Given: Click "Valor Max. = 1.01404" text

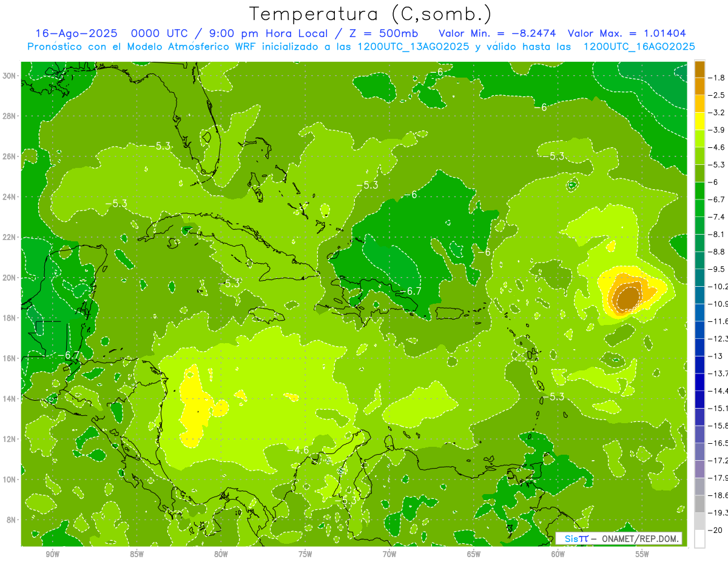Looking at the screenshot, I should pyautogui.click(x=627, y=34).
